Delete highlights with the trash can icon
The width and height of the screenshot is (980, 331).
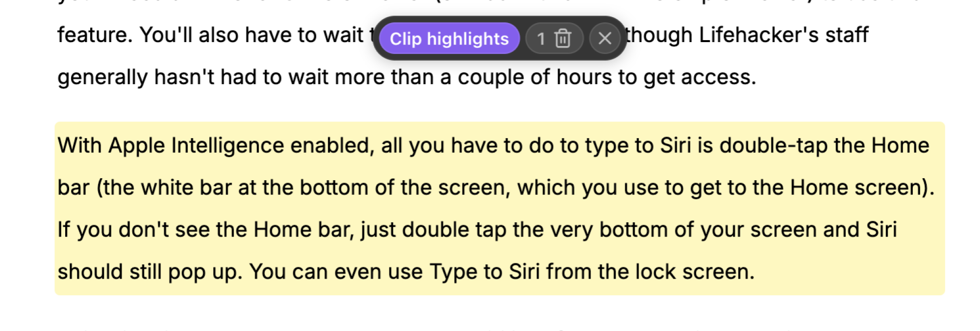tap(563, 38)
